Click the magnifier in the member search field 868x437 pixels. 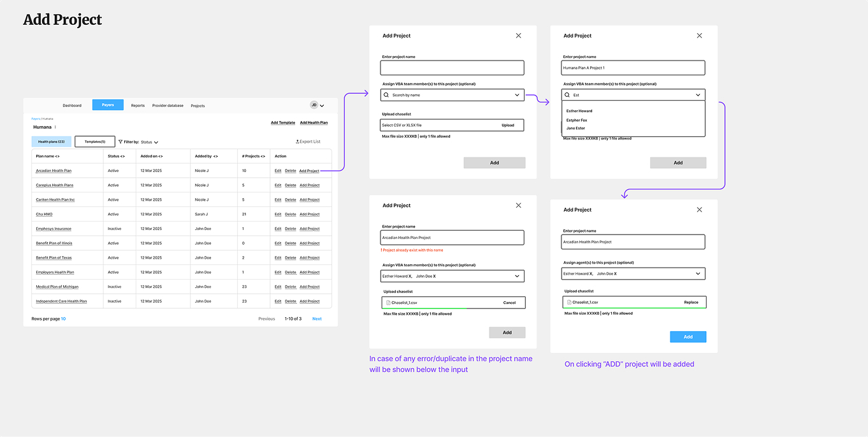coord(386,94)
